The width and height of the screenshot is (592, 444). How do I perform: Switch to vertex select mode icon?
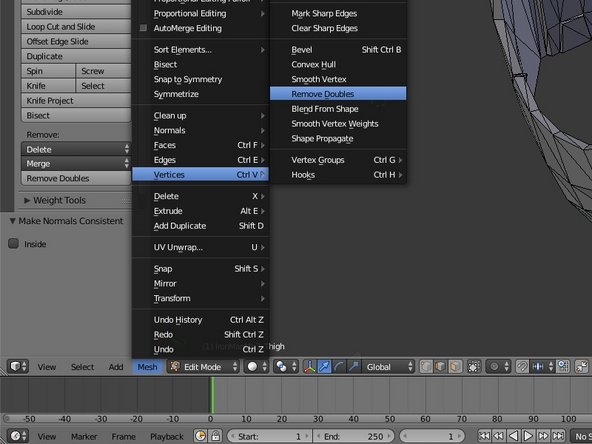[x=426, y=367]
